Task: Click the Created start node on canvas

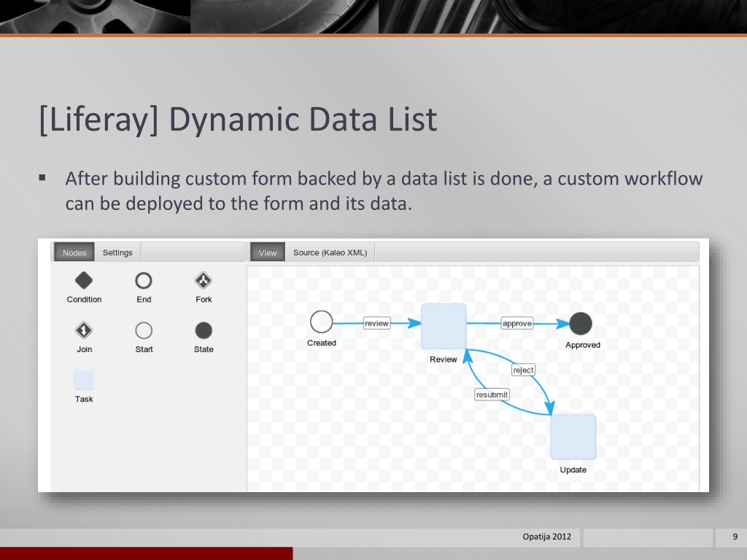Action: 321,322
